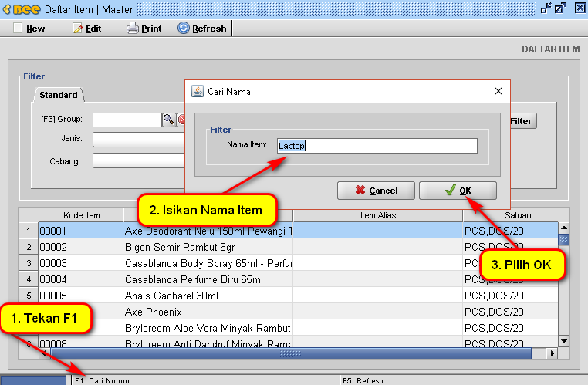
Task: Open the Jenis dropdown field
Action: point(139,140)
